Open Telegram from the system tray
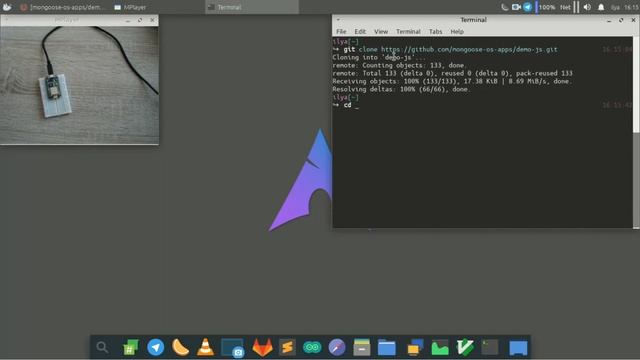Viewport: 640px width, 360px height. tap(527, 7)
